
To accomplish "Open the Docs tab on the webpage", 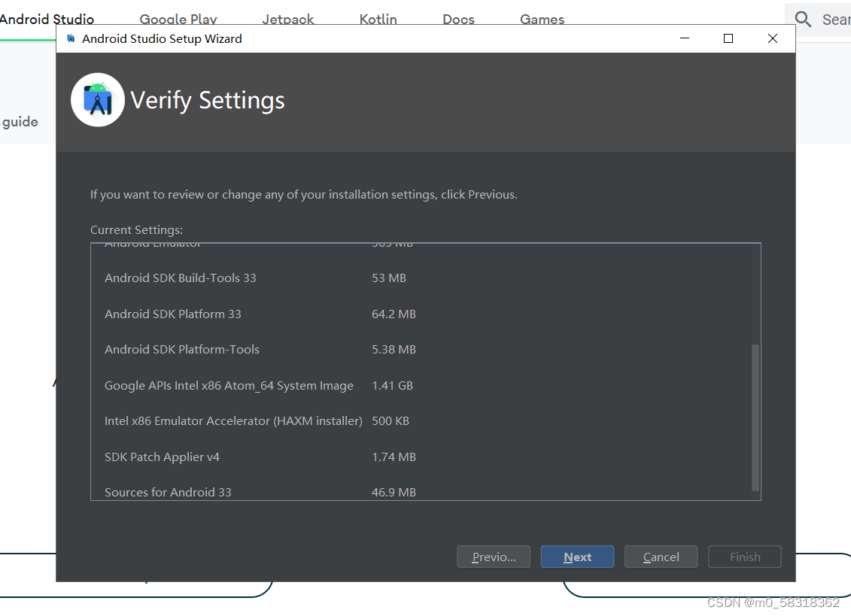I will tap(458, 20).
